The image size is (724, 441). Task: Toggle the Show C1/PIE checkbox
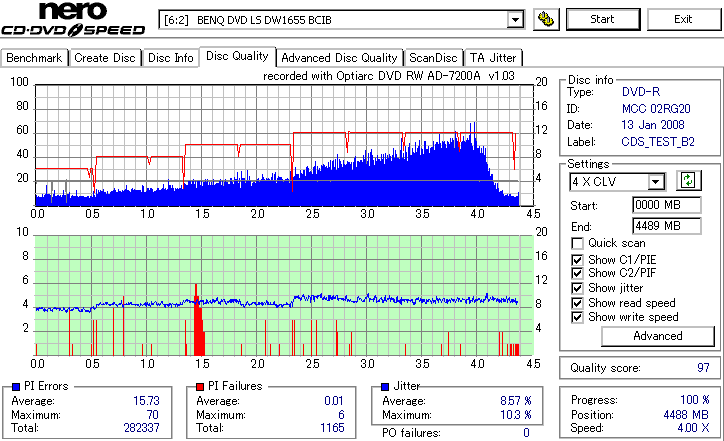pos(577,260)
